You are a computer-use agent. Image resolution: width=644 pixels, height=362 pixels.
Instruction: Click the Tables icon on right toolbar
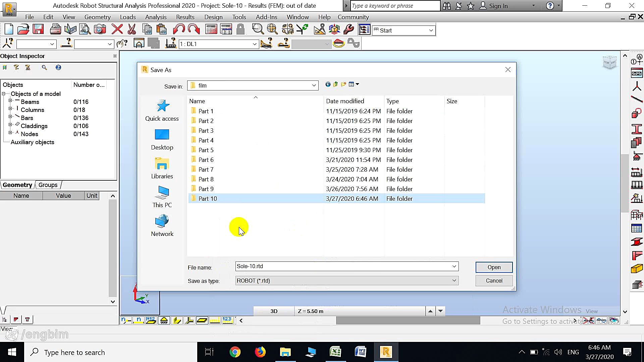pos(637,229)
